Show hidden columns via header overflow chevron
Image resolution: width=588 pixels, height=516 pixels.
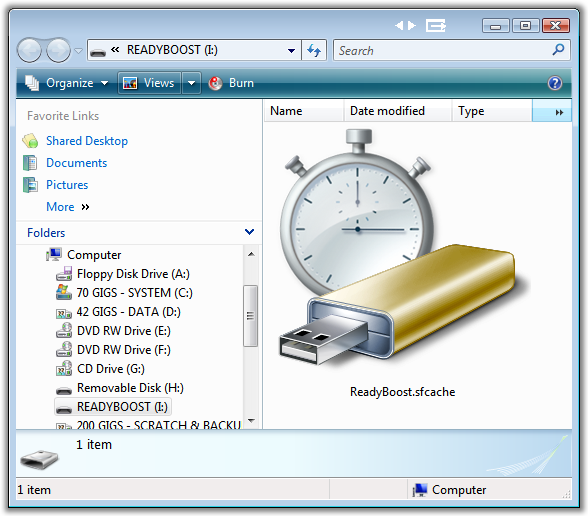(559, 112)
